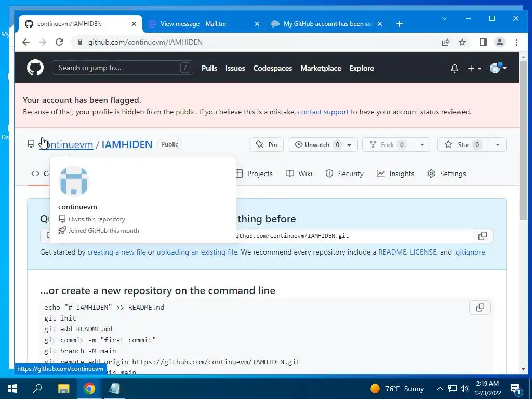This screenshot has width=532, height=399.
Task: Open the LICENSE link
Action: 423,252
